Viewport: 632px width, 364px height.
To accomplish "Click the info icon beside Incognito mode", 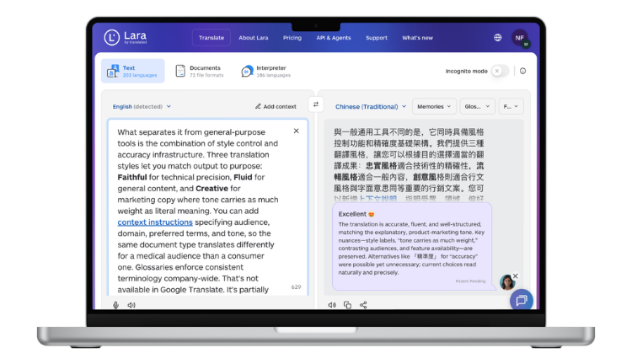I will point(522,71).
